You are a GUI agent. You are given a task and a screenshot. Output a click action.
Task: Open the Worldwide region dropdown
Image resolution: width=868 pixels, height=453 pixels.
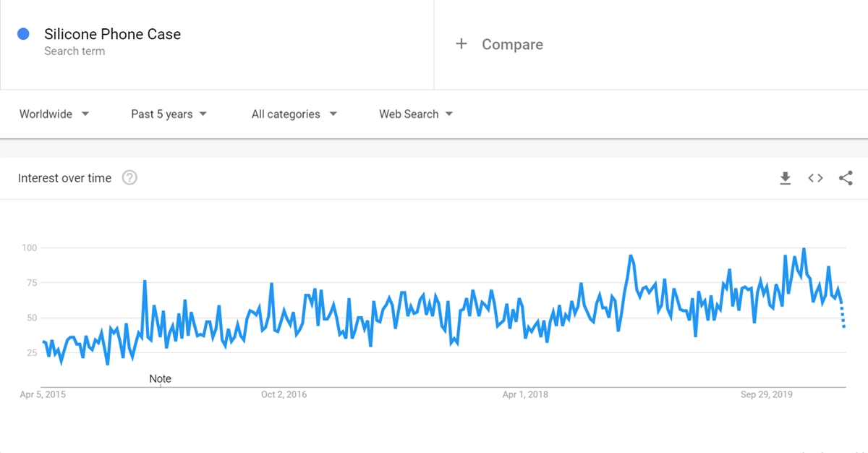(54, 114)
